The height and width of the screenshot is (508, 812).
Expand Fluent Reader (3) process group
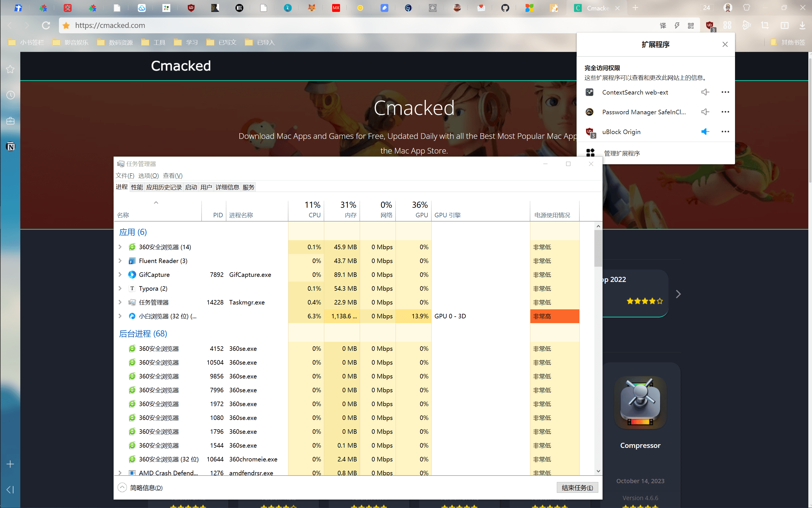pyautogui.click(x=120, y=261)
